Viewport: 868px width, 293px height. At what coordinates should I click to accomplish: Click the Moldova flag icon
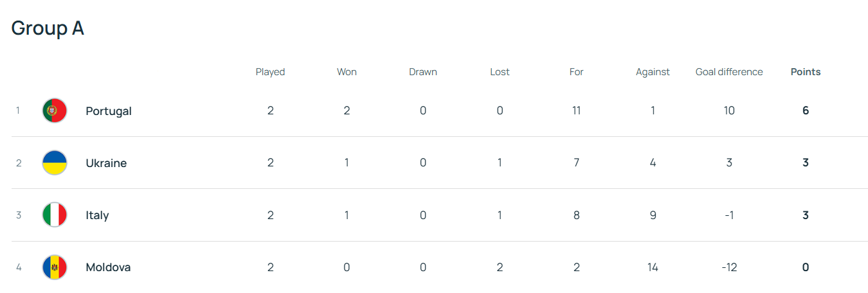[x=55, y=267]
